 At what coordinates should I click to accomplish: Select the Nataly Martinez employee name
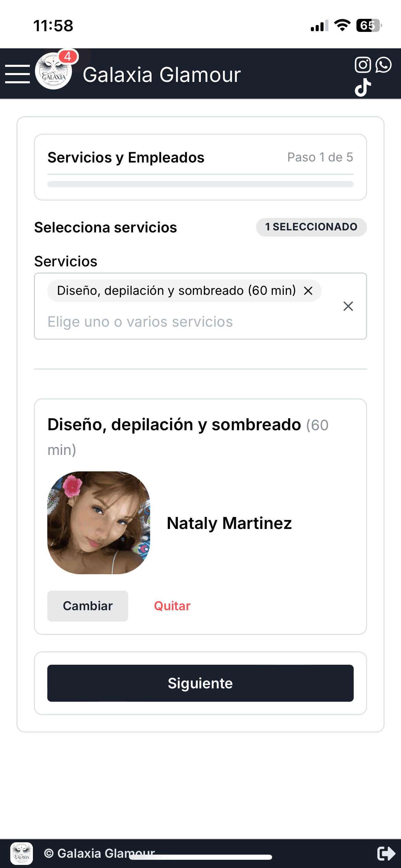(229, 523)
